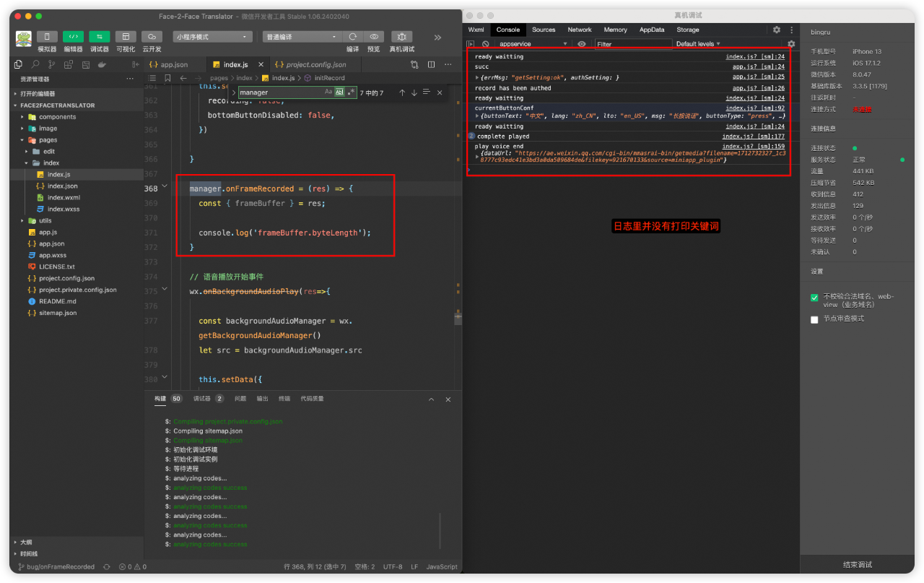Viewport: 924px width, 583px height.
Task: Open the Default levels dropdown
Action: click(698, 44)
